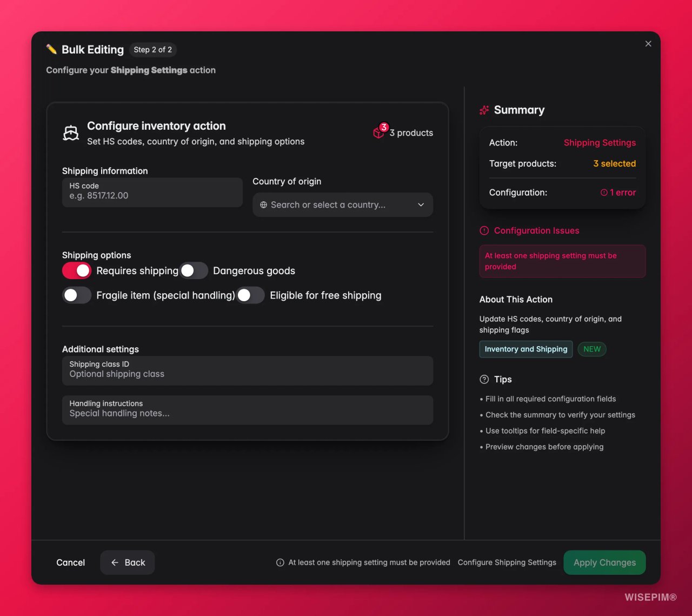
Task: Click the globe icon in the country field
Action: 263,205
